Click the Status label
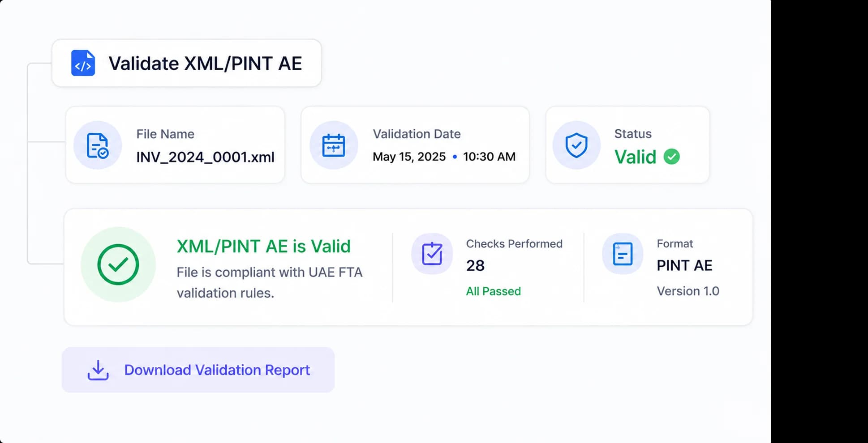868x443 pixels. pos(633,134)
